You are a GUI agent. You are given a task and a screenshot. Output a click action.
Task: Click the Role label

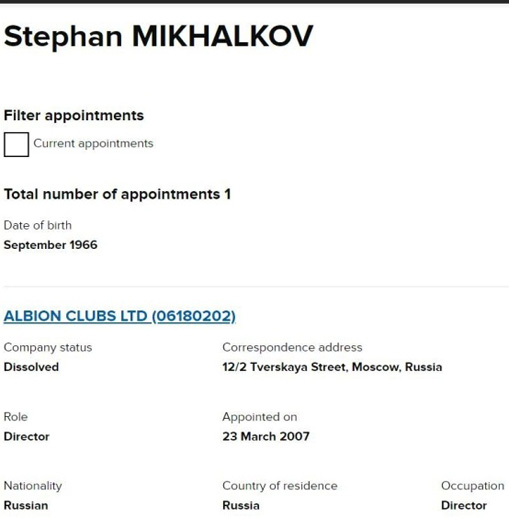[16, 417]
